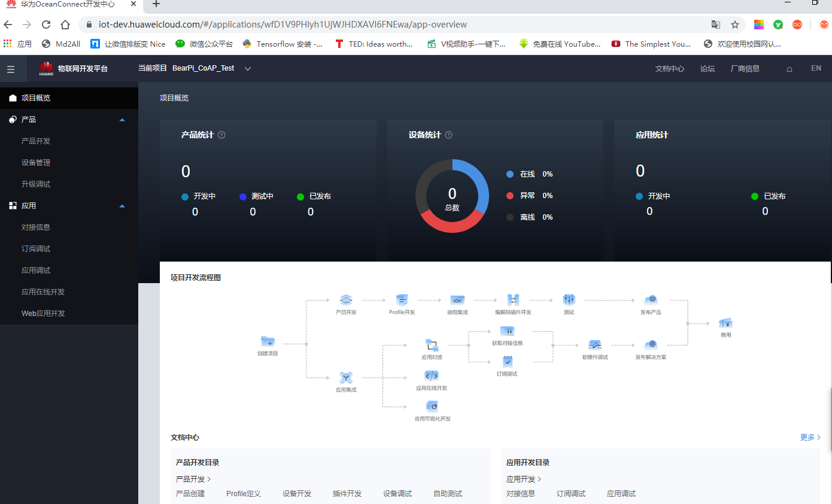
Task: Open the 论坛 header link
Action: 707,69
